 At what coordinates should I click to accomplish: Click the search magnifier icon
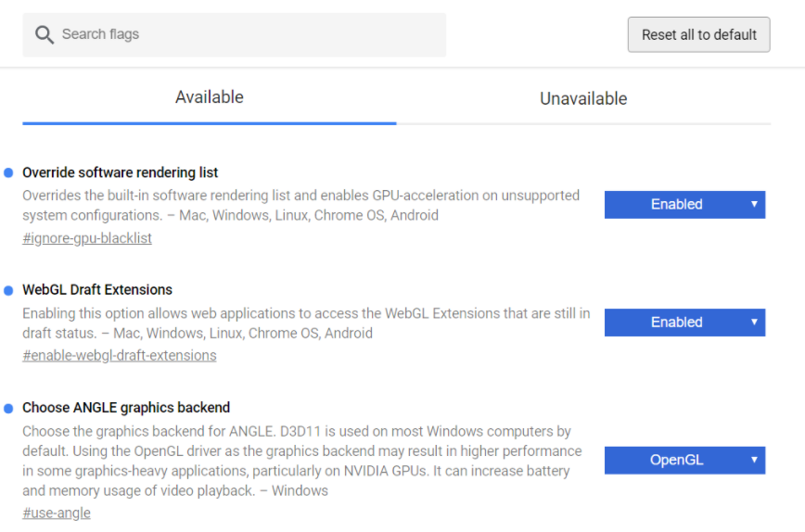(45, 34)
